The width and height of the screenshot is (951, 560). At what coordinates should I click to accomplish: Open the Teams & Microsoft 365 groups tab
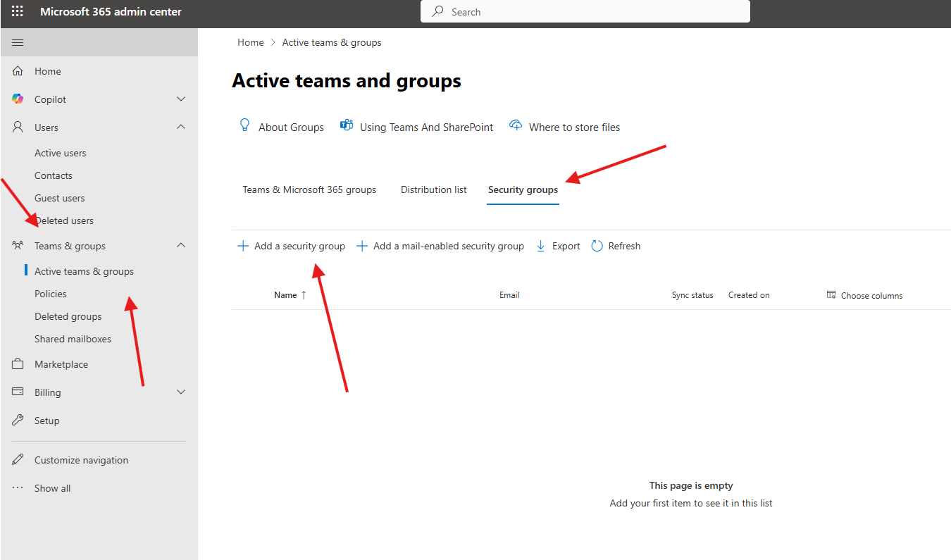point(309,189)
